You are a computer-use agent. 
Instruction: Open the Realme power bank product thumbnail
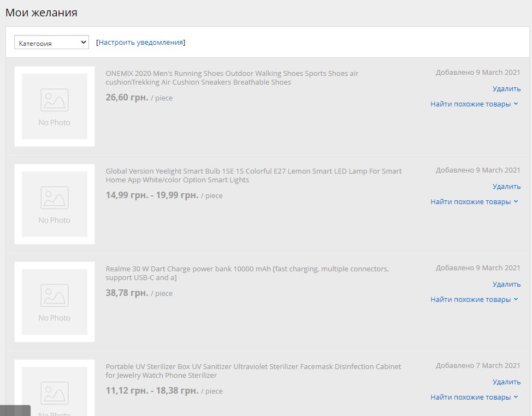[55, 302]
